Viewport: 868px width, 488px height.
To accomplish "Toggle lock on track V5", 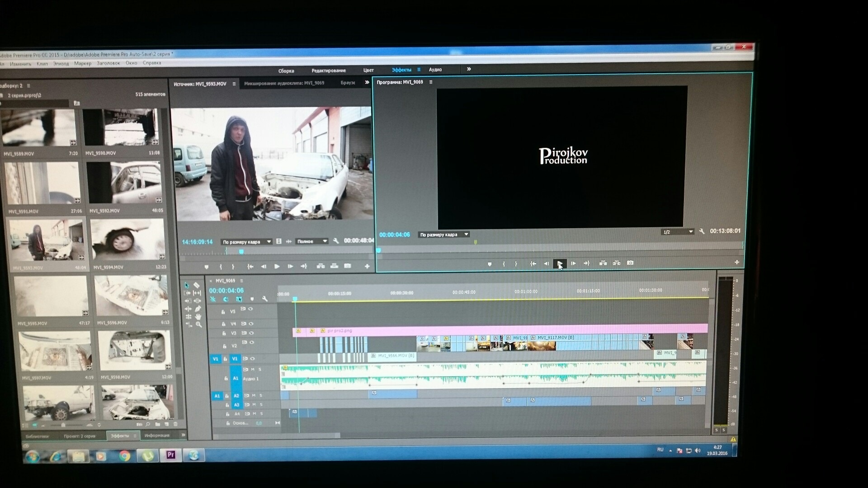I will coord(223,312).
